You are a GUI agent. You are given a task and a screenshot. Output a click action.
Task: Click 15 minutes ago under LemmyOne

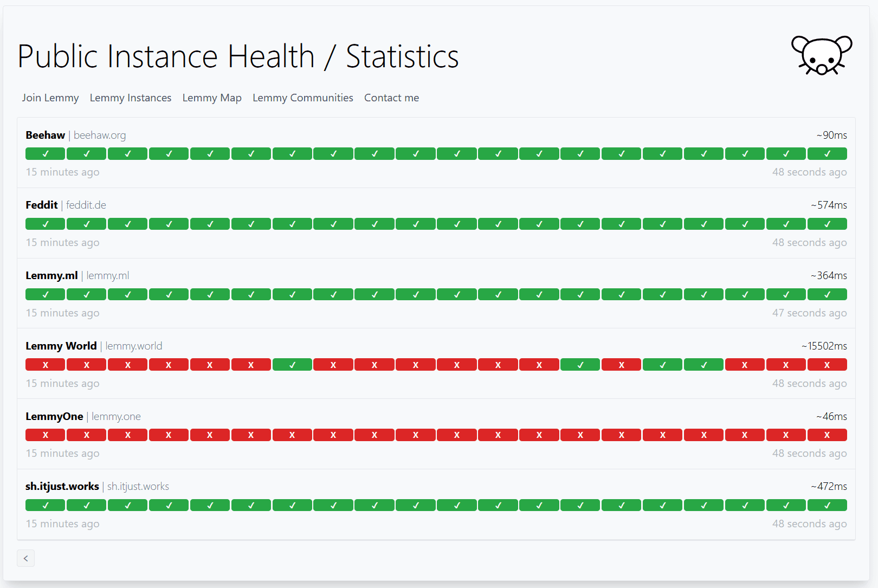[63, 454]
